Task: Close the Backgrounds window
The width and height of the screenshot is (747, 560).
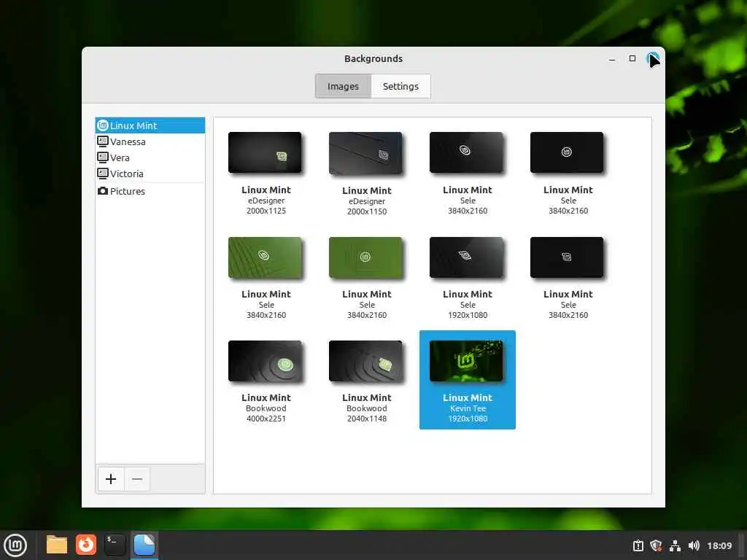Action: pyautogui.click(x=653, y=58)
